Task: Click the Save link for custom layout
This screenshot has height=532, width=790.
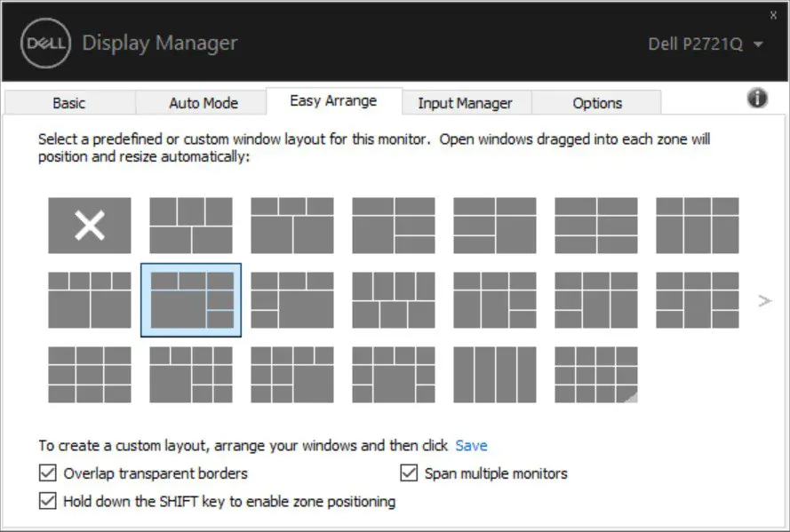Action: (471, 445)
